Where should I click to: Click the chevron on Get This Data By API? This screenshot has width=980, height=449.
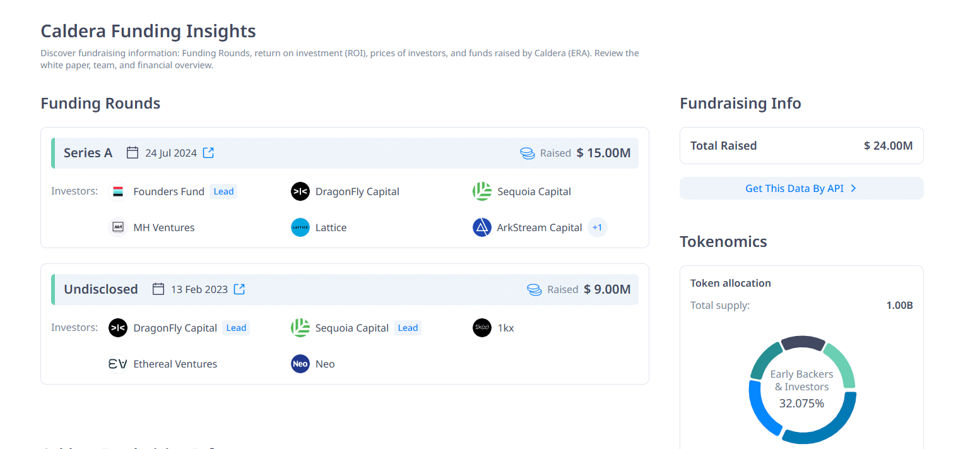pos(853,188)
